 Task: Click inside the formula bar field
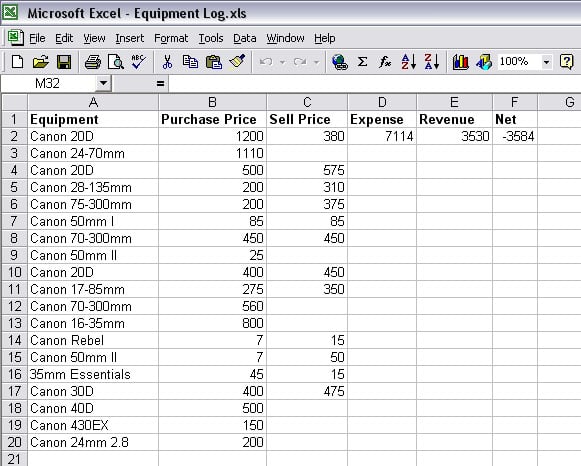(374, 83)
